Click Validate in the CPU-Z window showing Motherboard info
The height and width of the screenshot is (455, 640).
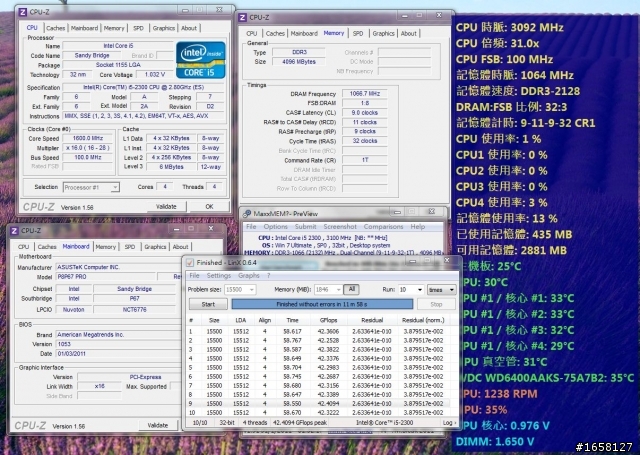pos(158,425)
